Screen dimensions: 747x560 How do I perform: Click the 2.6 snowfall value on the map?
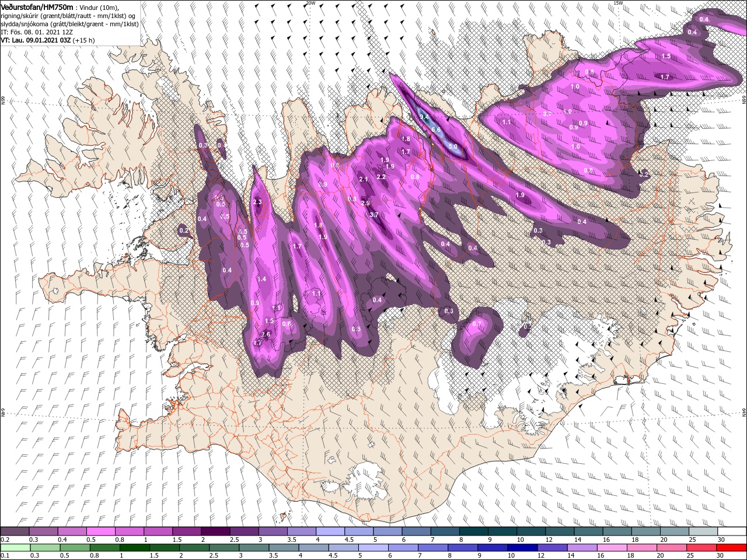(x=266, y=334)
